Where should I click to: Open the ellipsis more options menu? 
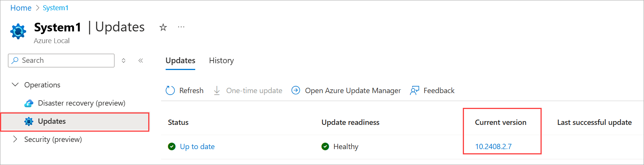tap(181, 27)
